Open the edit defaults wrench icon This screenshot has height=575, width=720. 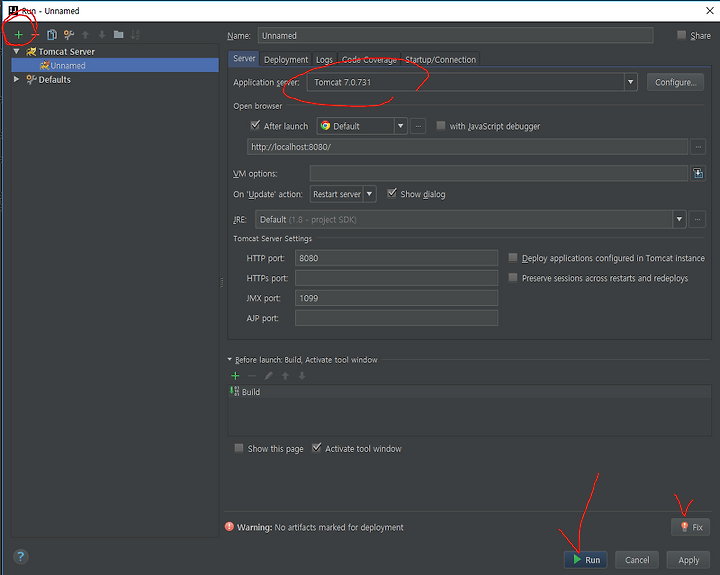(69, 34)
